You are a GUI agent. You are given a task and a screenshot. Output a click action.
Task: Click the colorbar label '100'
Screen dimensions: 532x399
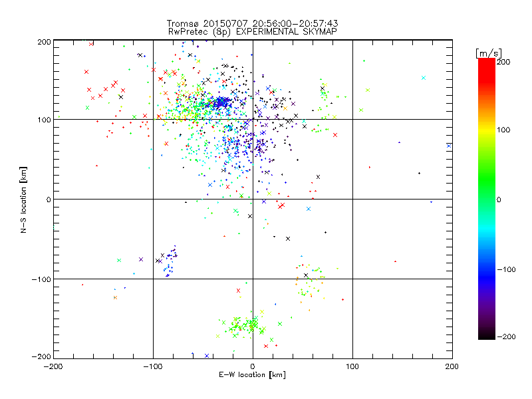503,130
